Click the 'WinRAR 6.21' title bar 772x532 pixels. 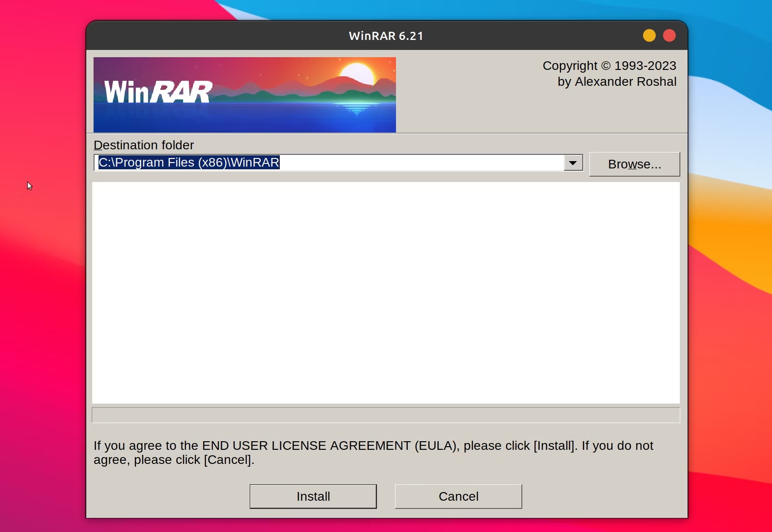(386, 36)
